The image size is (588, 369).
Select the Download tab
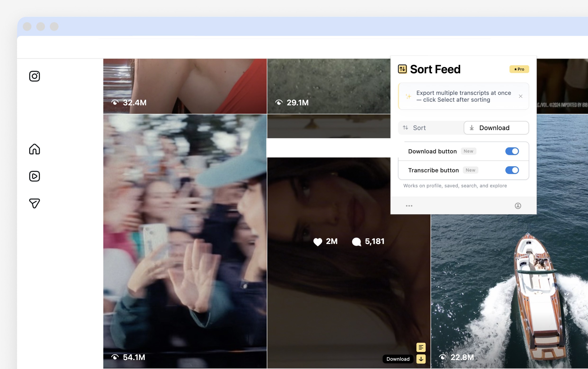click(x=496, y=128)
